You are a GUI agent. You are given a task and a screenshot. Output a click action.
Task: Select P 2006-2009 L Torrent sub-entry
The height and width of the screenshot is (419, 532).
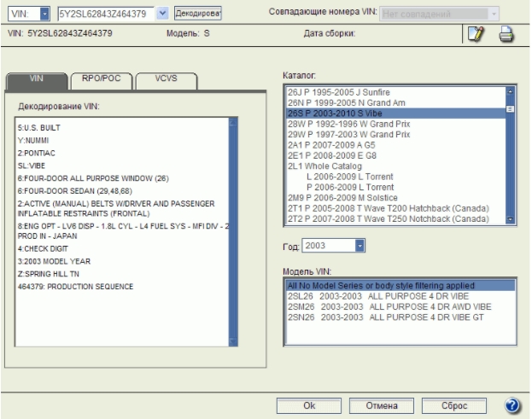click(396, 187)
